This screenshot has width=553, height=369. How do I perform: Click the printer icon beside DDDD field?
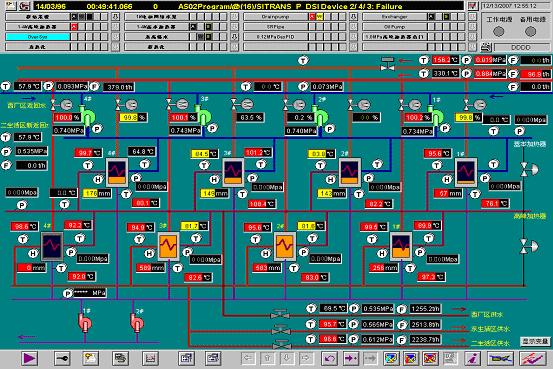pyautogui.click(x=487, y=47)
